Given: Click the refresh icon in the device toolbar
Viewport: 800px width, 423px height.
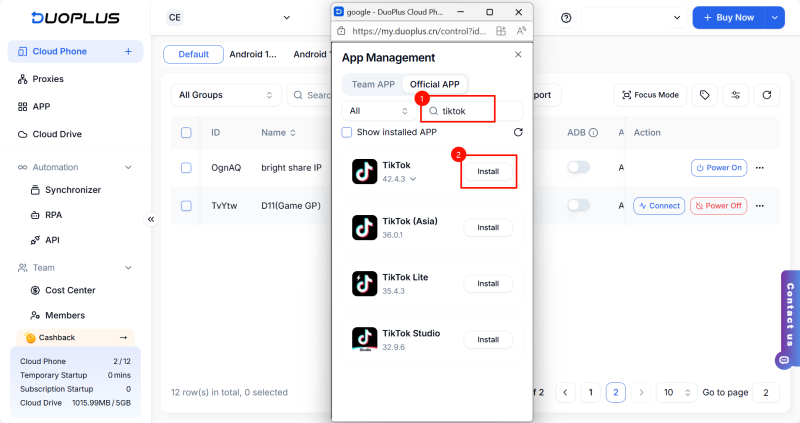Looking at the screenshot, I should (767, 95).
